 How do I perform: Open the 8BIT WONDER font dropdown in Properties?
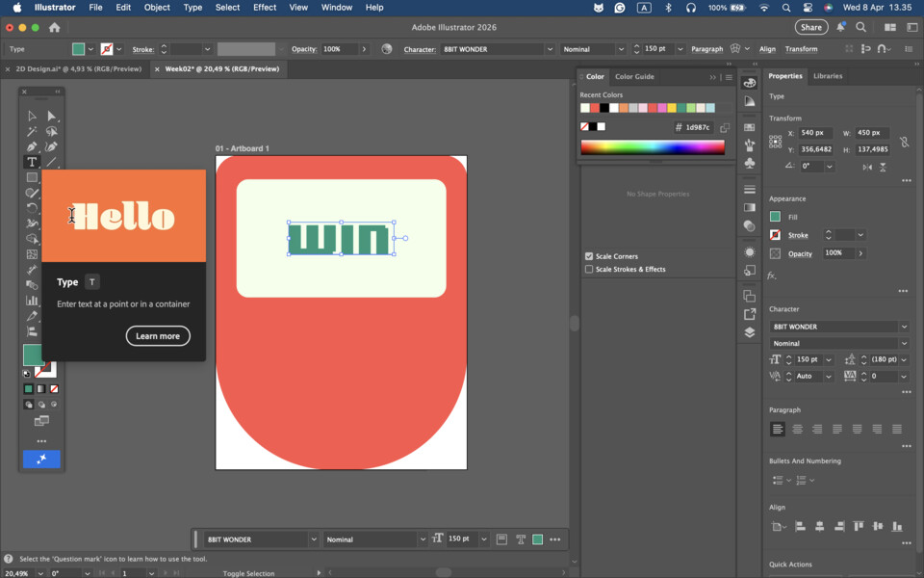coord(904,327)
